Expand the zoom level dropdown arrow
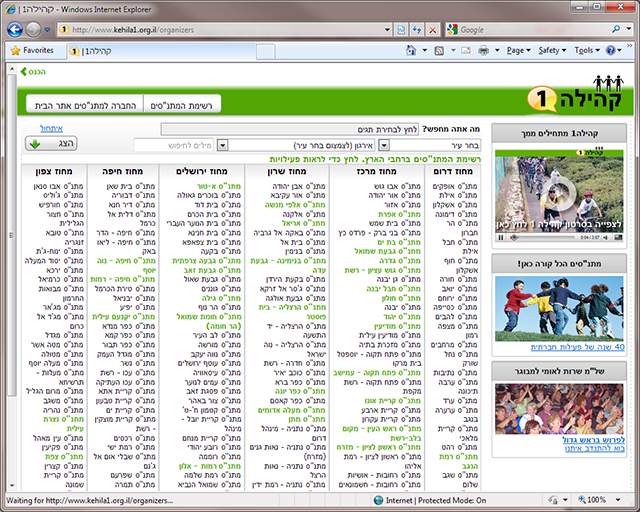This screenshot has width=640, height=512. coord(618,500)
